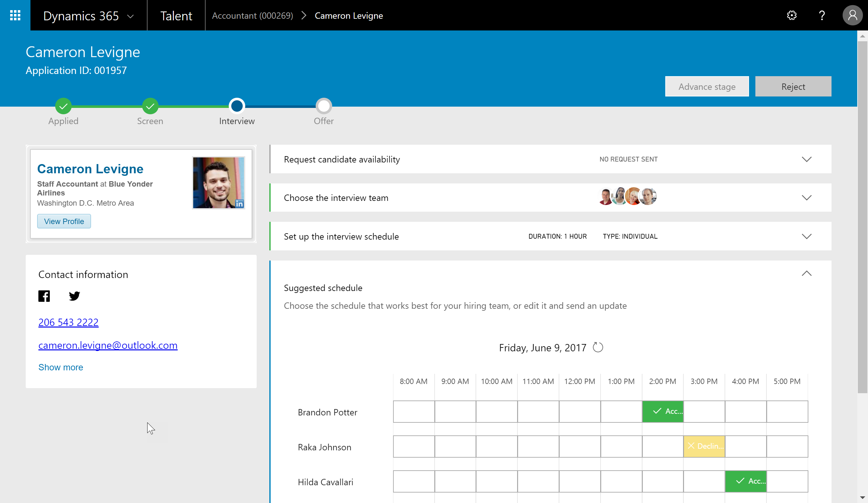868x503 pixels.
Task: Expand Request candidate availability section
Action: [x=806, y=159]
